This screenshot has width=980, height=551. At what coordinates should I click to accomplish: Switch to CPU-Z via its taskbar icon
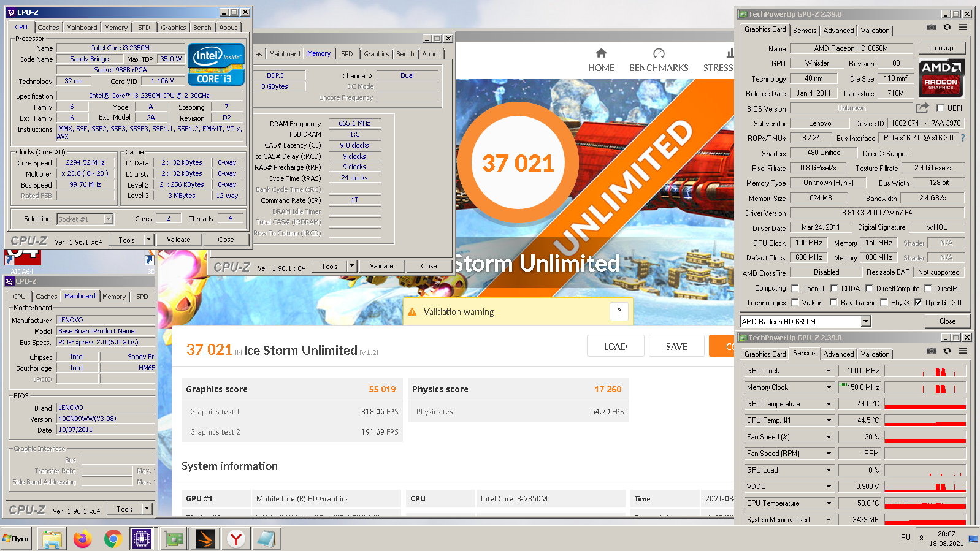coord(142,539)
